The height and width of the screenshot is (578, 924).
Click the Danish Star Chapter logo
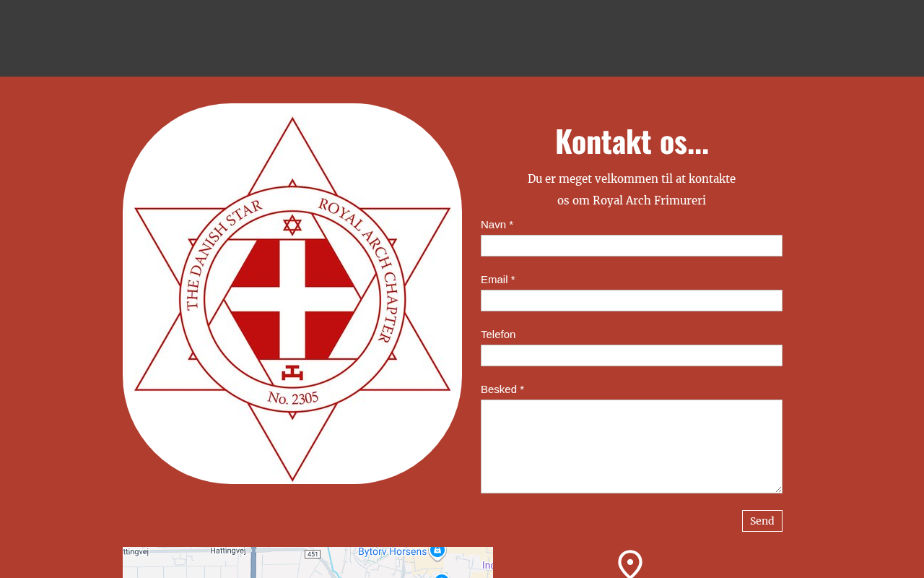pos(292,293)
